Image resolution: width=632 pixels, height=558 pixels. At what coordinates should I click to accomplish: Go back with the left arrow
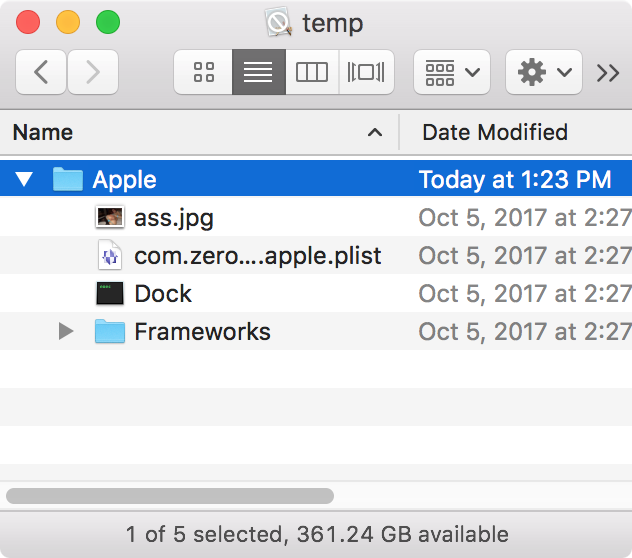point(41,72)
